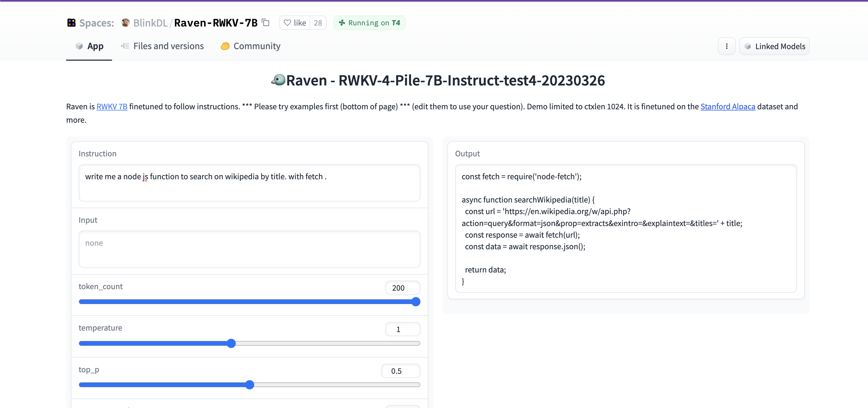
Task: Copy the space name with the copy icon
Action: [x=265, y=22]
